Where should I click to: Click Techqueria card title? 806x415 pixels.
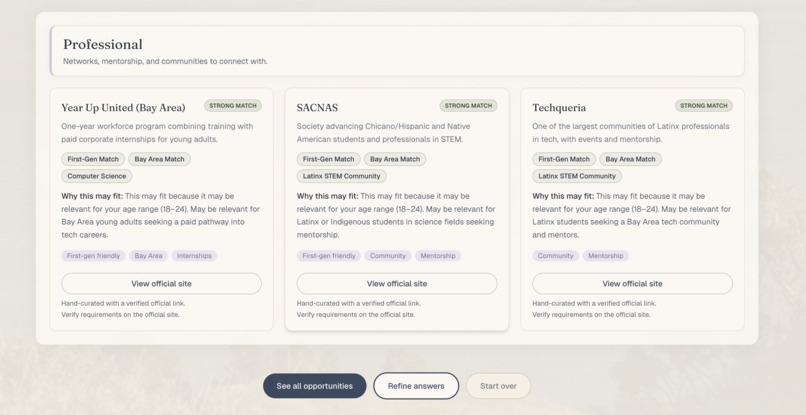[559, 107]
